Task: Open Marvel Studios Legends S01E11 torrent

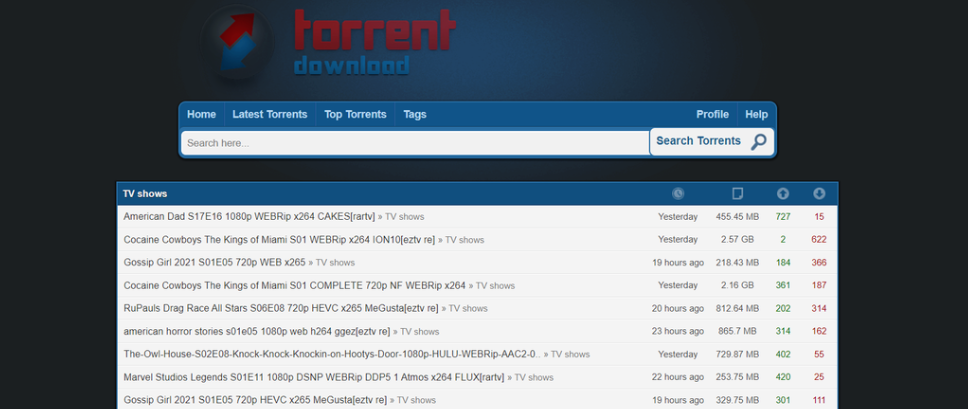Action: tap(314, 378)
